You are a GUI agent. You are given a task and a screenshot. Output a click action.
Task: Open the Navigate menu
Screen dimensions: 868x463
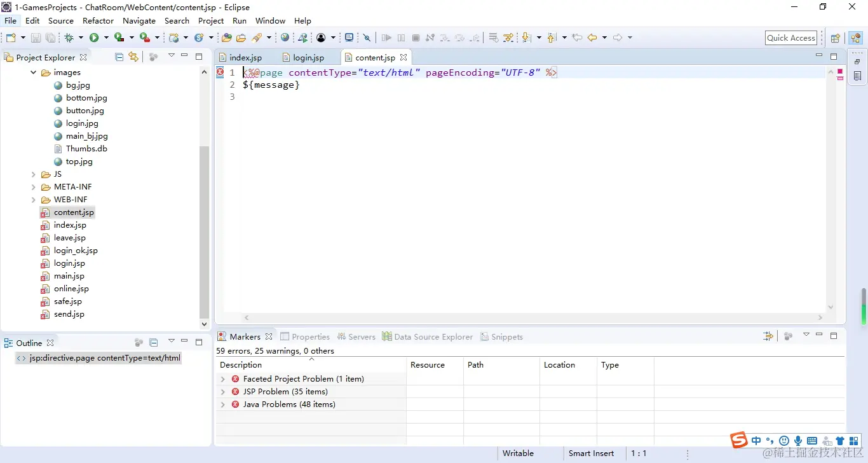click(x=139, y=20)
